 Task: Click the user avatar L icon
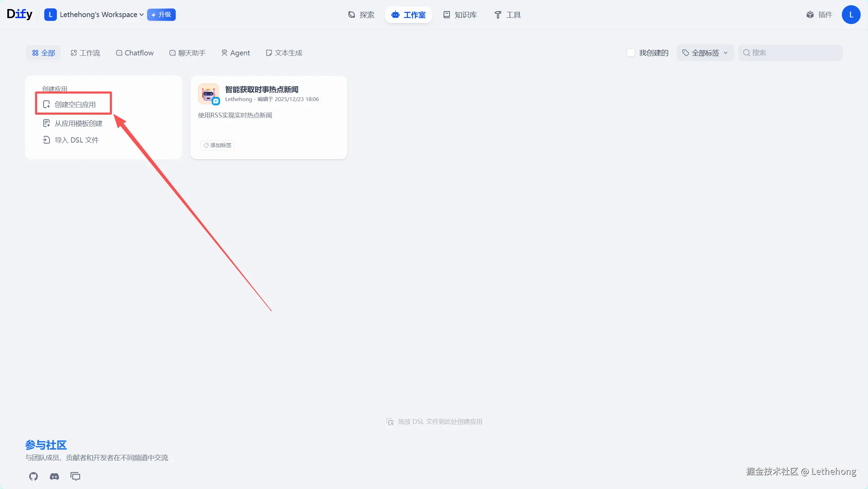851,15
